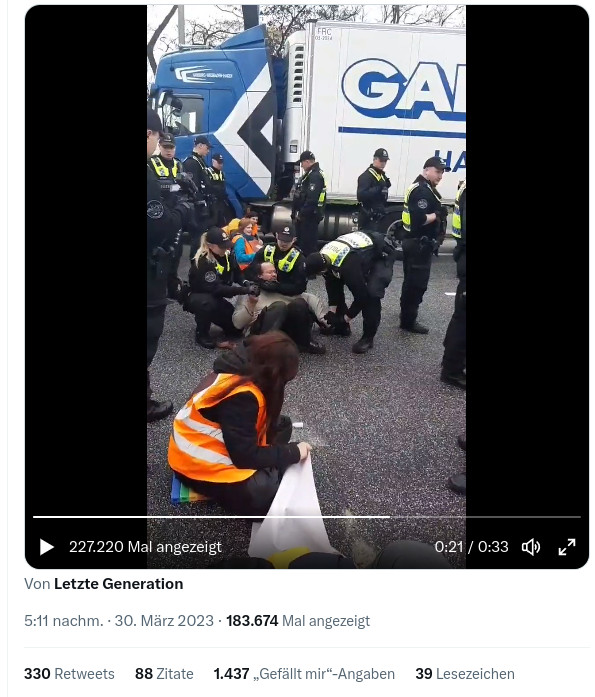Click the unplayed end of the progress bar
Image resolution: width=595 pixels, height=697 pixels.
coord(485,517)
